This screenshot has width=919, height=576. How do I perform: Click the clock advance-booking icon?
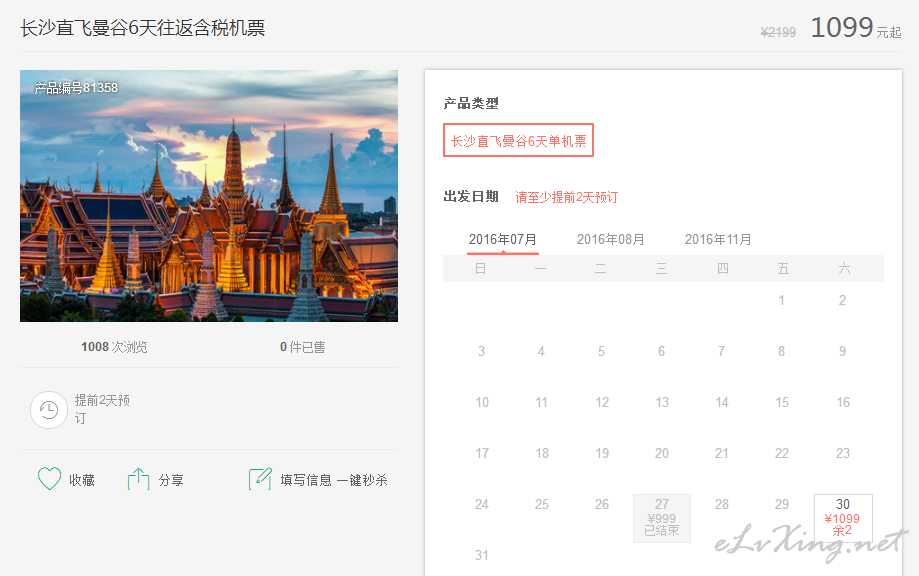(x=49, y=410)
